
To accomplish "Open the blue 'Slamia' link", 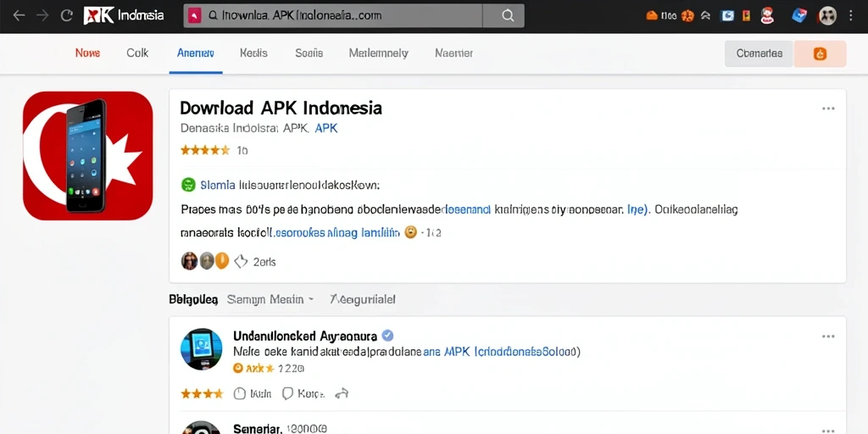I will [x=218, y=185].
